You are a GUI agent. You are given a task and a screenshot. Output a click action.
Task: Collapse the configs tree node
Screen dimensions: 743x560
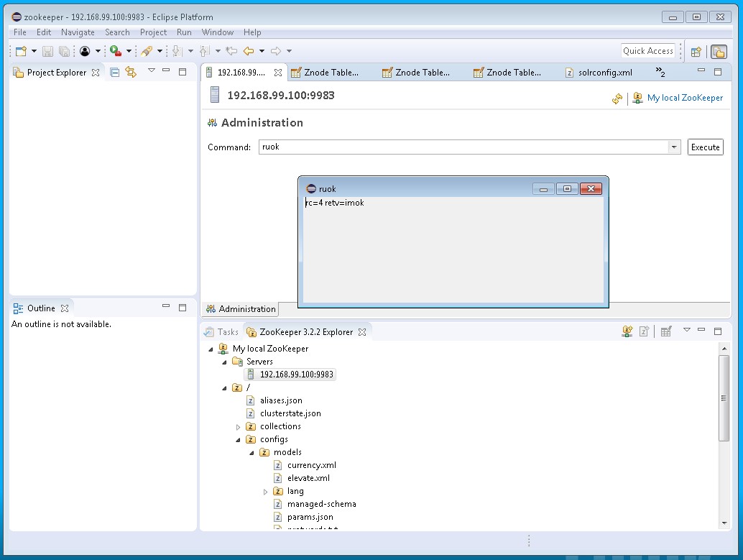[238, 439]
